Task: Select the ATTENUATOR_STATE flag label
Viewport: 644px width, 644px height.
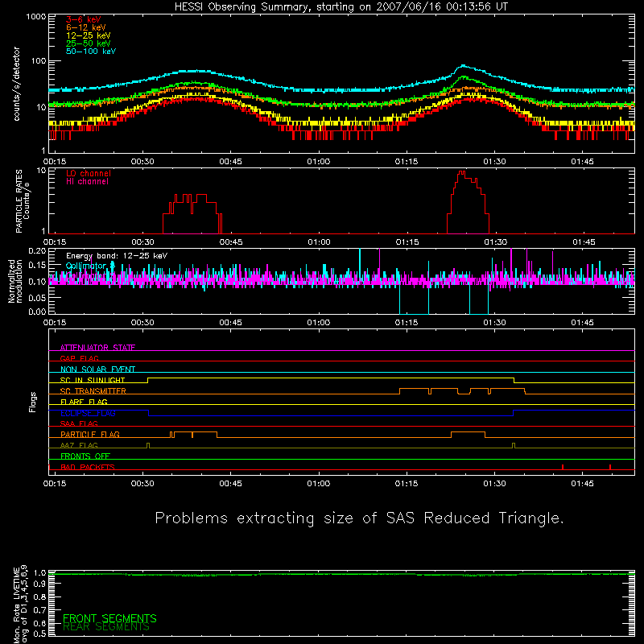Action: coord(97,348)
